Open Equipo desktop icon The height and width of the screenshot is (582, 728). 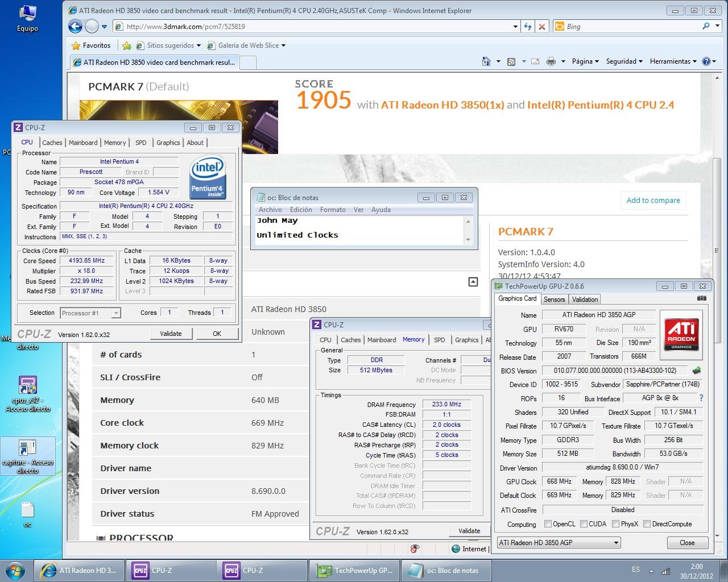coord(27,18)
